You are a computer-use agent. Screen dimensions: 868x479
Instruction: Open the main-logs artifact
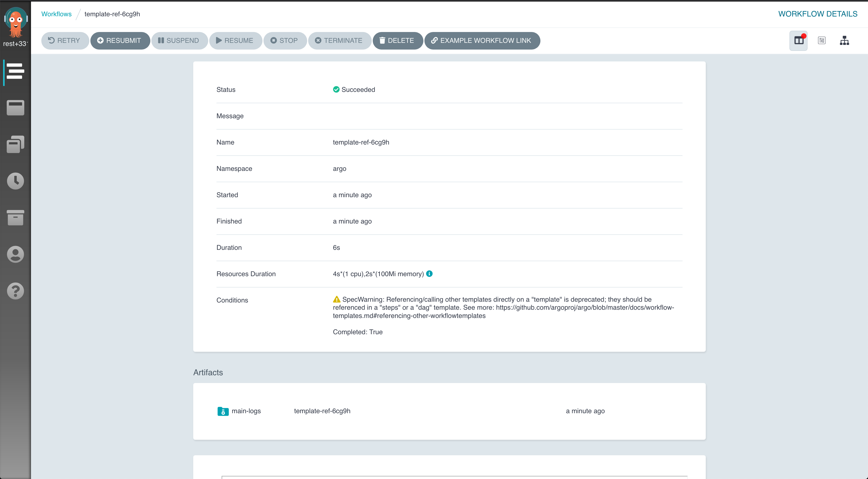pyautogui.click(x=246, y=411)
